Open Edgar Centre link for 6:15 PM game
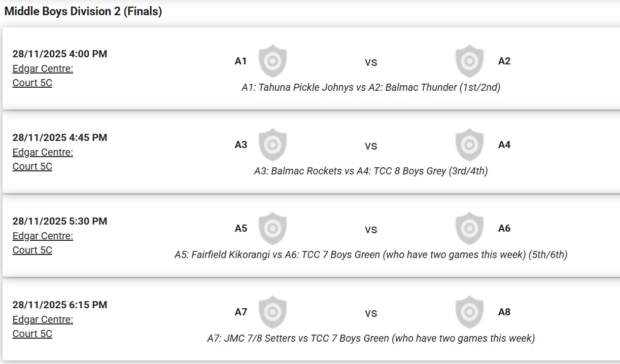Image resolution: width=620 pixels, height=364 pixels. coord(43,319)
